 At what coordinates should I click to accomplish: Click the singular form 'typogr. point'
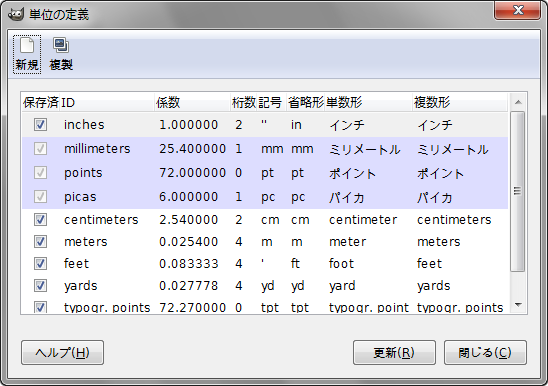point(369,307)
